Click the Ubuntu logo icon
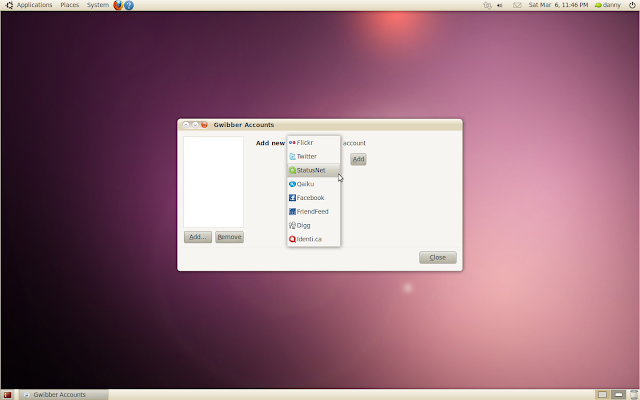Screen dimensions: 640x400 coord(9,5)
